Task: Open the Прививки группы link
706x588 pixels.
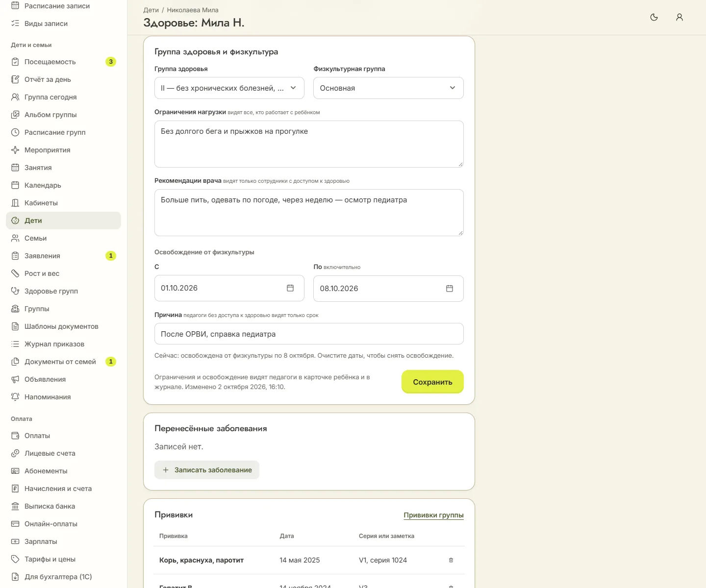Action: click(x=433, y=515)
